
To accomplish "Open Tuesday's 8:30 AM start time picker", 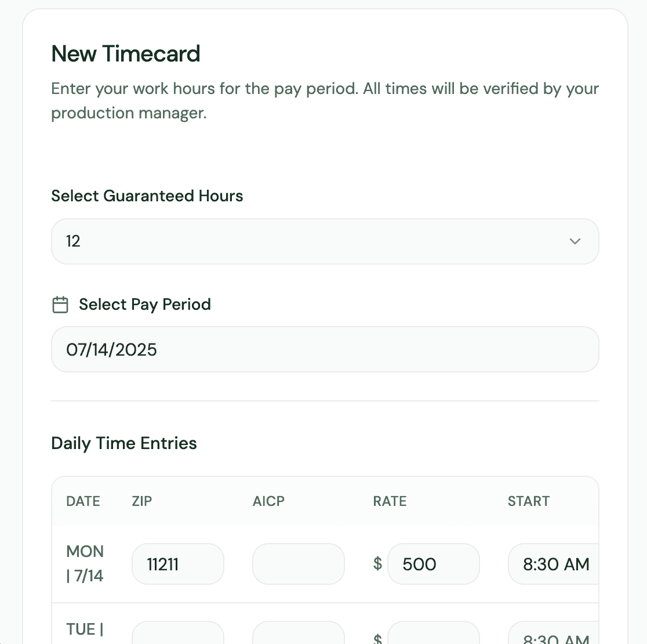I will tap(553, 632).
